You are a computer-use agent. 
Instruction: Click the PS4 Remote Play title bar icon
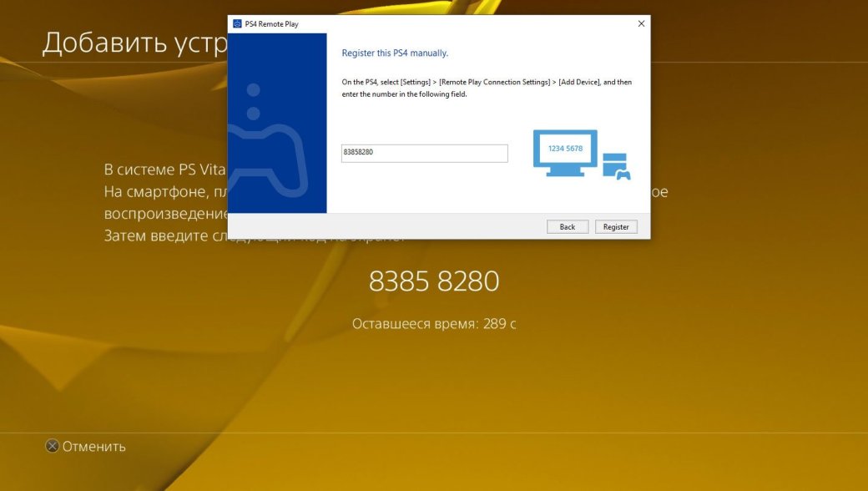click(x=238, y=24)
